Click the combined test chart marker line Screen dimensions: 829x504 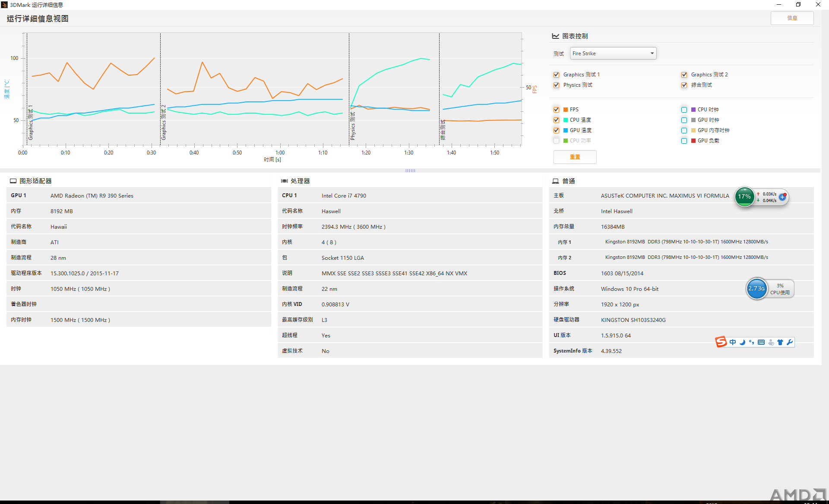pos(439,89)
